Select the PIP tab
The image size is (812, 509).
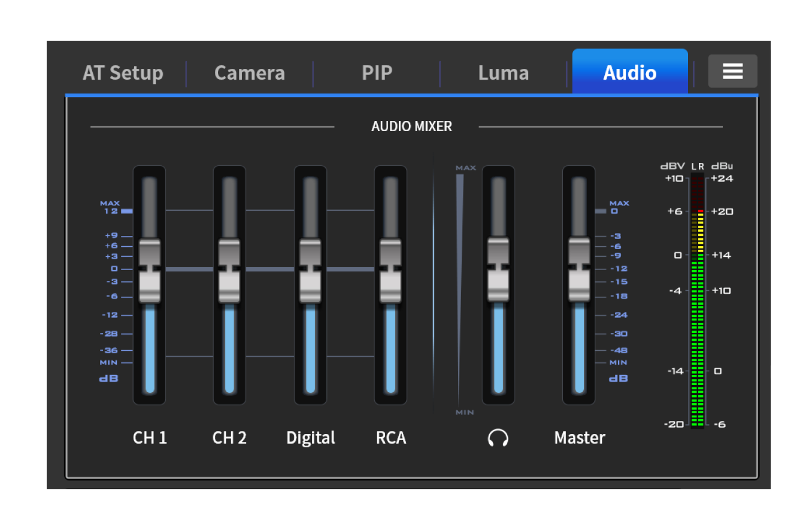click(377, 73)
